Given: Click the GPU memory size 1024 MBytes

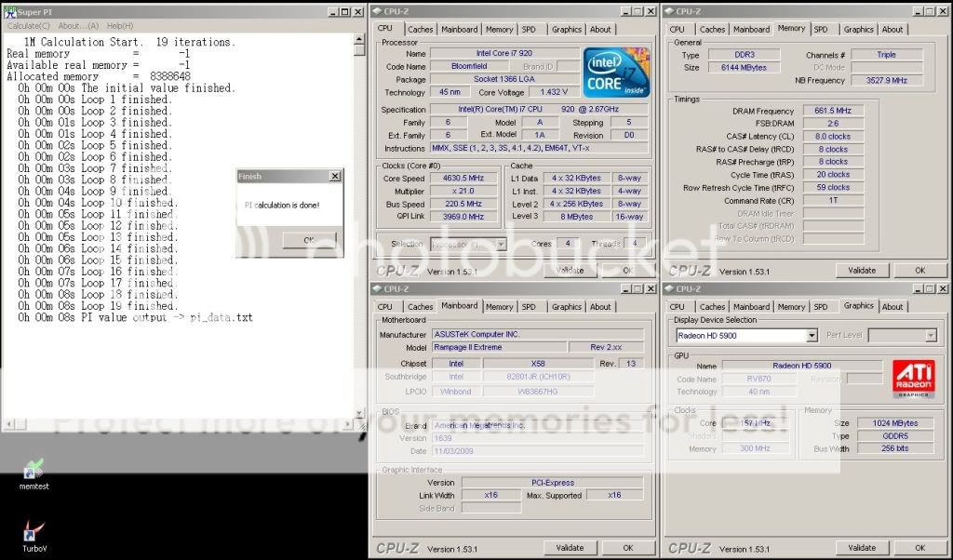Looking at the screenshot, I should 894,422.
